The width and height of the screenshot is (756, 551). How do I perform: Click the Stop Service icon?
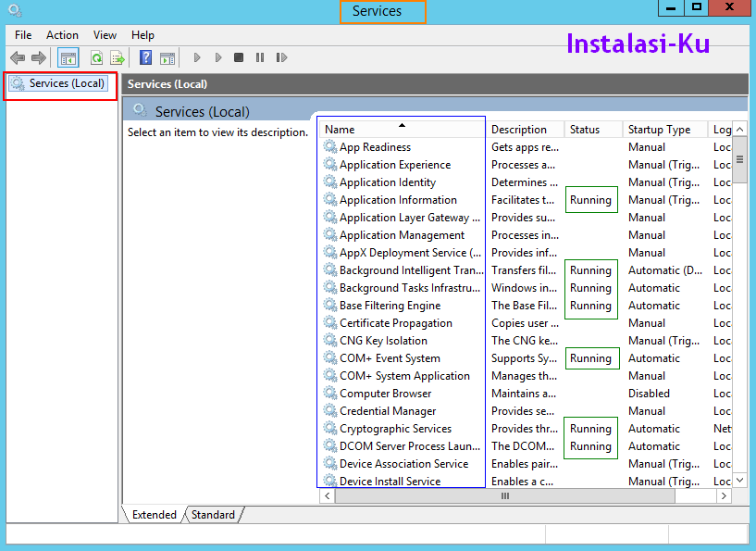(238, 57)
